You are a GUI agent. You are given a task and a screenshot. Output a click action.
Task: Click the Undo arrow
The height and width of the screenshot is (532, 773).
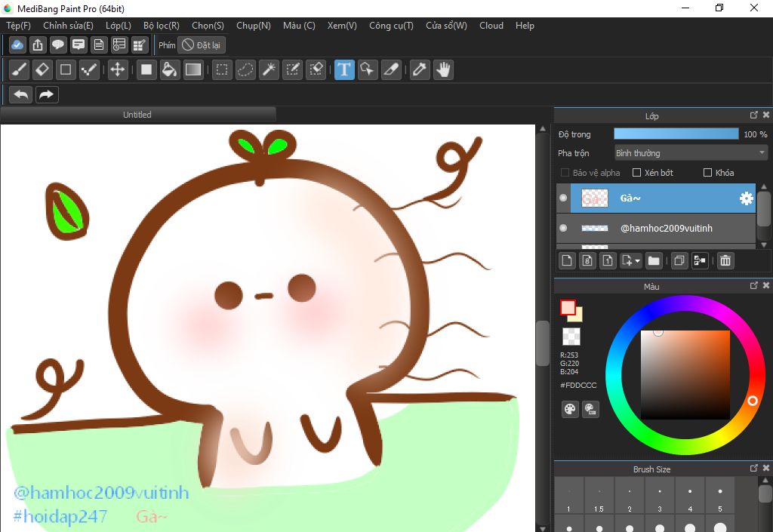point(20,94)
